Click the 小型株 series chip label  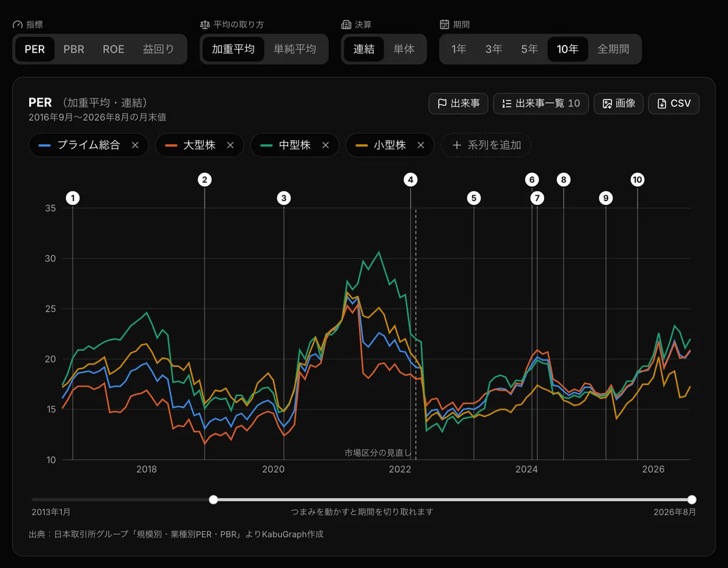[x=389, y=145]
